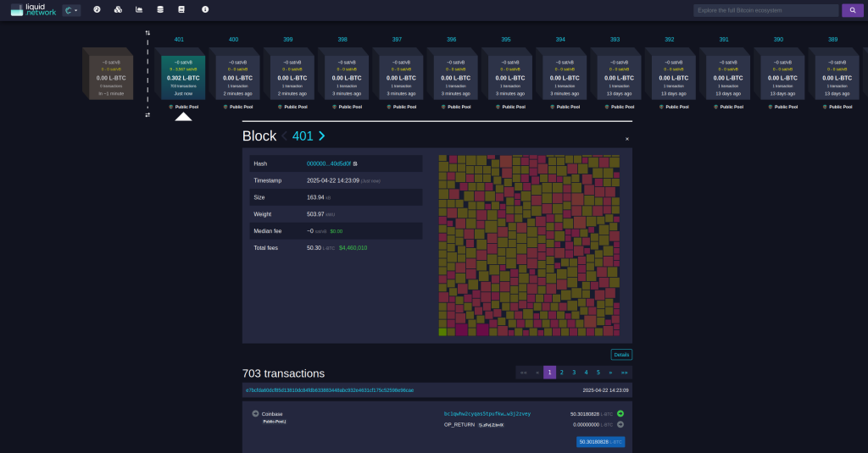The width and height of the screenshot is (868, 453).
Task: Open the docs book icon
Action: (181, 9)
